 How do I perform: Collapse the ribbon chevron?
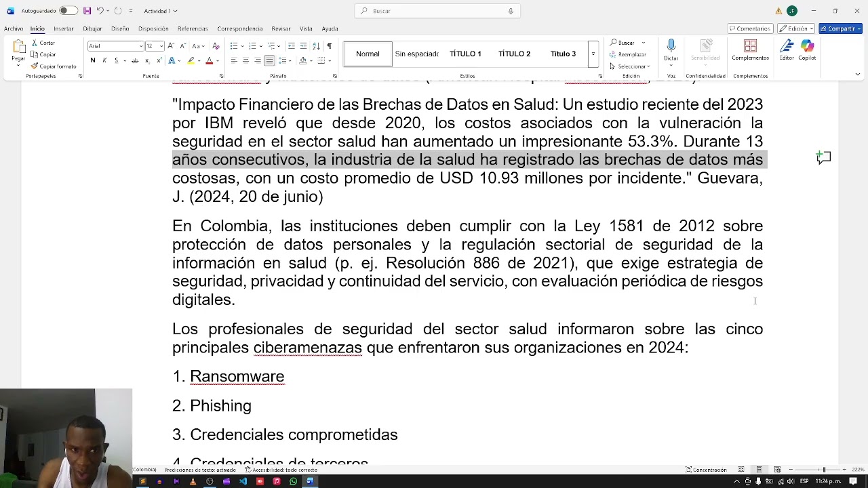[858, 75]
